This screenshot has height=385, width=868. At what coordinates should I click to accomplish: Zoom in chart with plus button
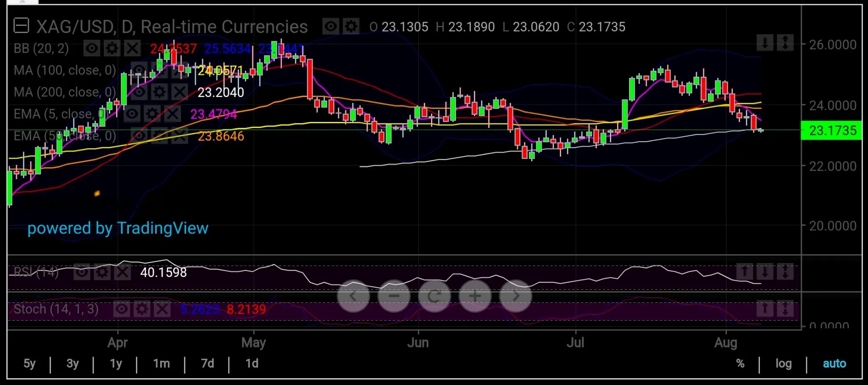click(475, 296)
